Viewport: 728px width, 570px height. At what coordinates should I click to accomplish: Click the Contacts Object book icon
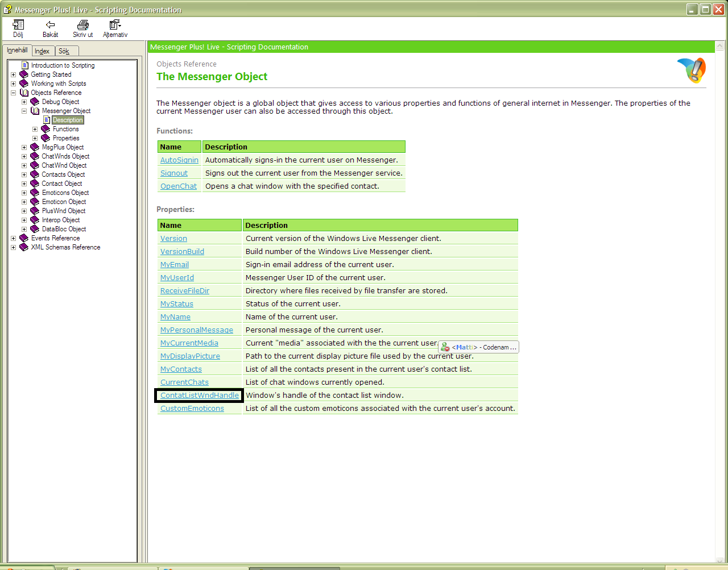tap(35, 174)
